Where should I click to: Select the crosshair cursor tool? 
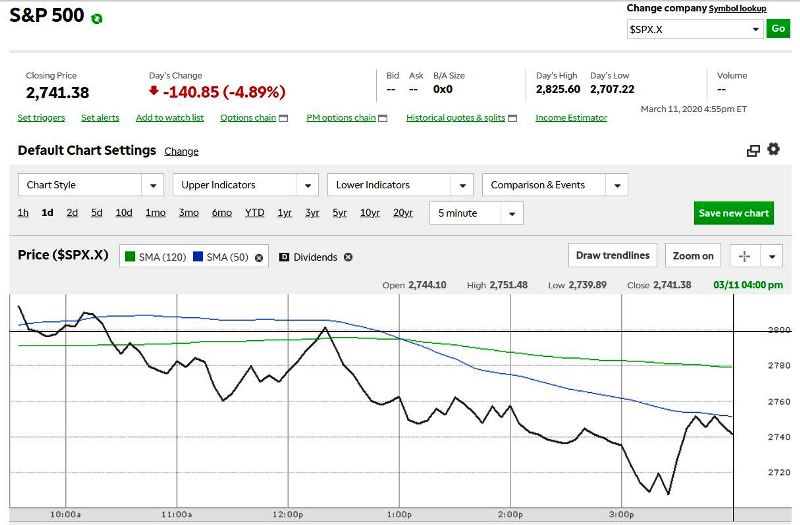(x=744, y=256)
